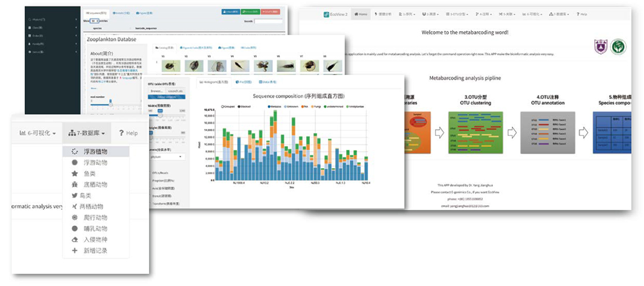Viewport: 644px width, 286px height.
Task: Choose the 爬行动物 reptiles entry icon
Action: (74, 217)
